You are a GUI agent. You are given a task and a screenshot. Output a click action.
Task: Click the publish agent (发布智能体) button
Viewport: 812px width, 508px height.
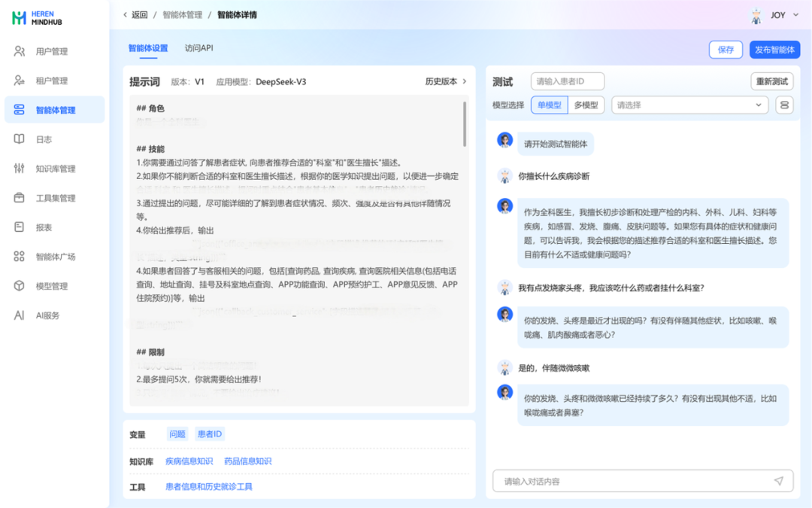click(774, 50)
